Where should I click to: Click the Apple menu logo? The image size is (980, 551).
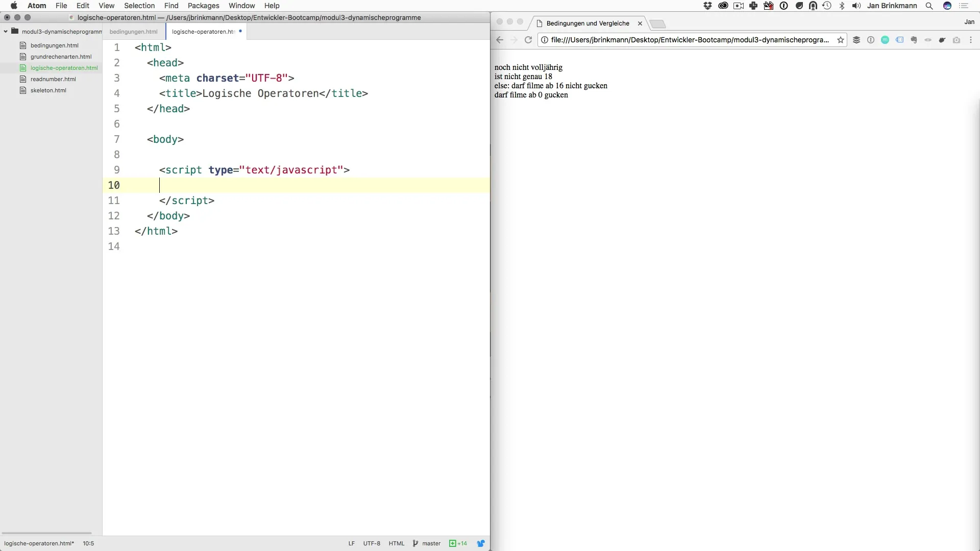pos(14,6)
